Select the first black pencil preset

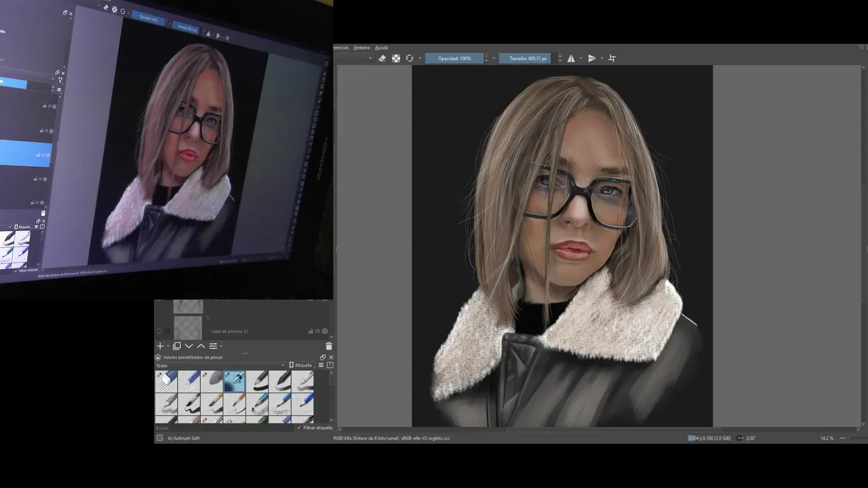[257, 381]
